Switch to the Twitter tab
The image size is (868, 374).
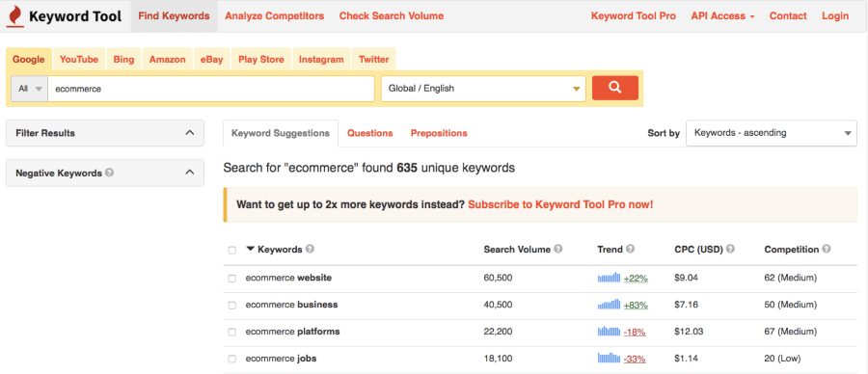tap(373, 59)
